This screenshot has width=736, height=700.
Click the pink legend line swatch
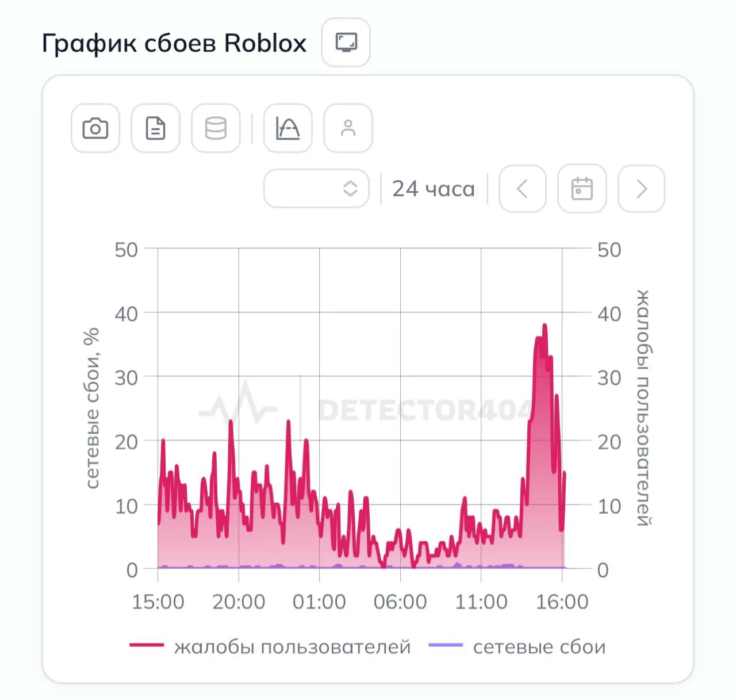pyautogui.click(x=147, y=645)
